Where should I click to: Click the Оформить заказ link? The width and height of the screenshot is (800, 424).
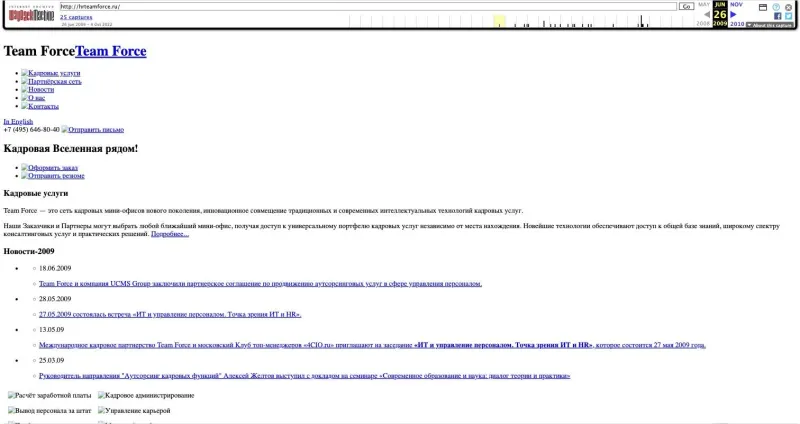[49, 167]
